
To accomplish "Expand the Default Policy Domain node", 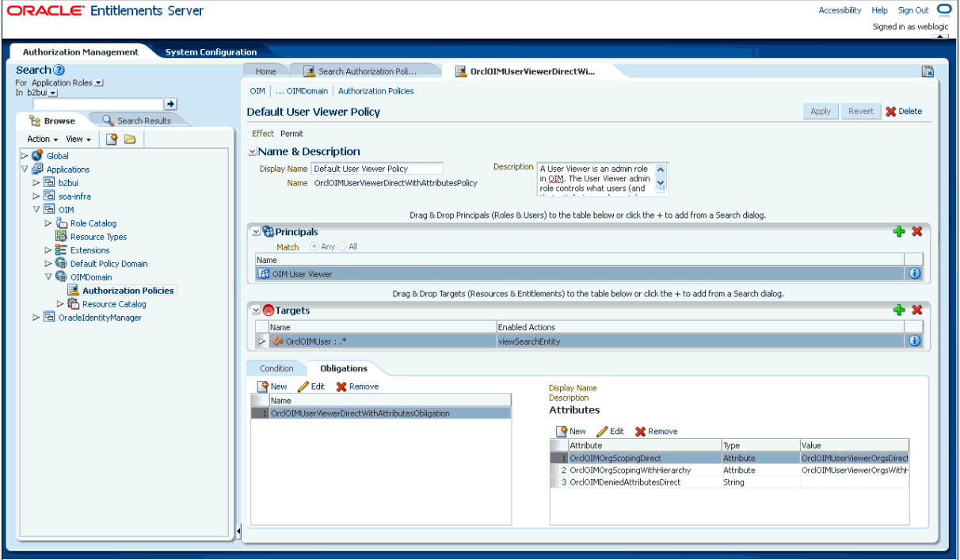I will (48, 264).
